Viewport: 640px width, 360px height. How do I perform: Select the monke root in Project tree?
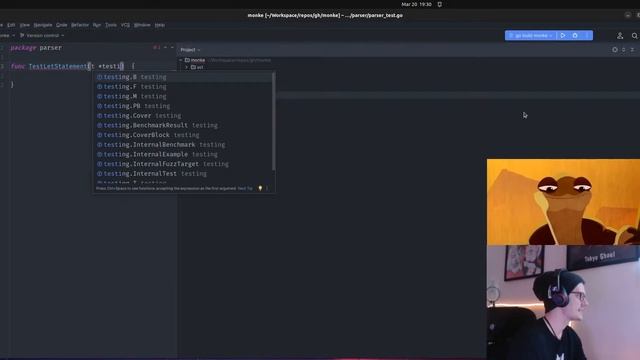(x=198, y=60)
